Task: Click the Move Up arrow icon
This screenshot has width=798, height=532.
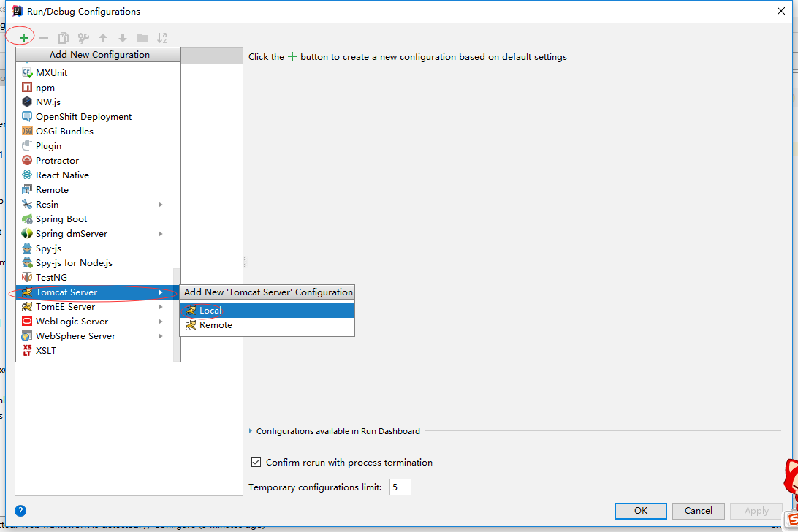Action: 103,38
